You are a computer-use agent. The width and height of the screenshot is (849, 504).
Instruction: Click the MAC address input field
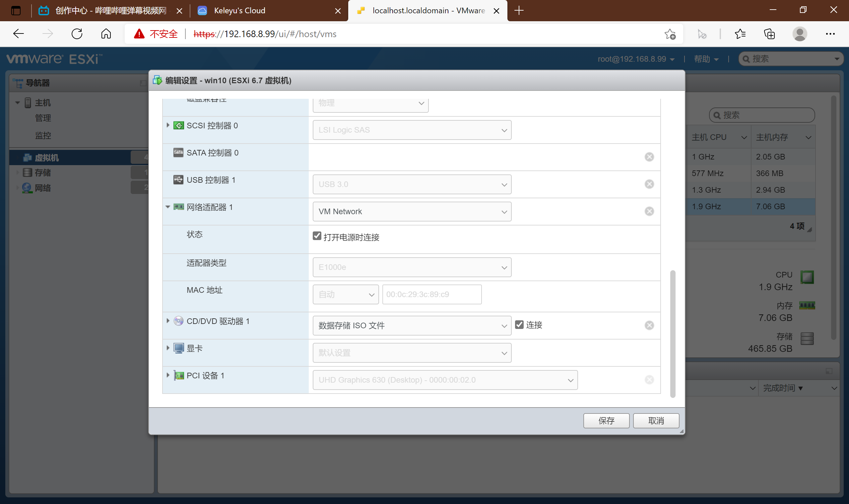point(432,294)
